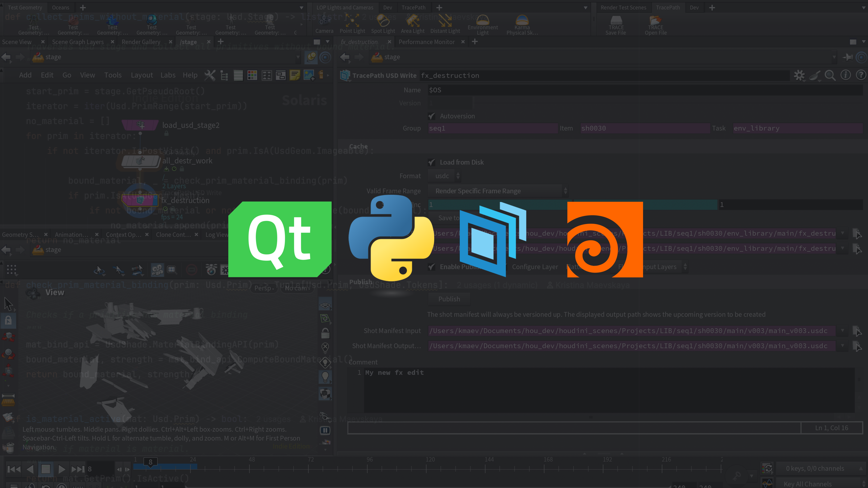Toggle the pin on the parameter pane
This screenshot has height=488, width=868.
tap(847, 57)
